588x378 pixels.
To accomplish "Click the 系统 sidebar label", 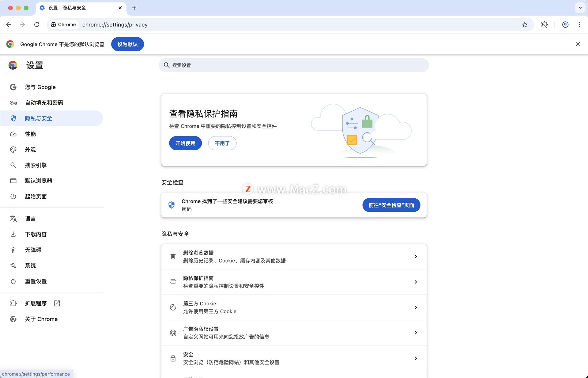I will click(30, 265).
